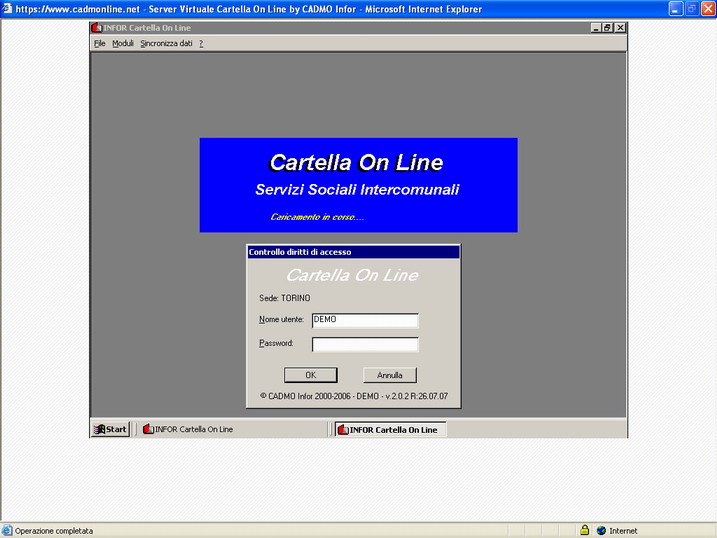Focus the Password input field
717x538 pixels.
365,344
